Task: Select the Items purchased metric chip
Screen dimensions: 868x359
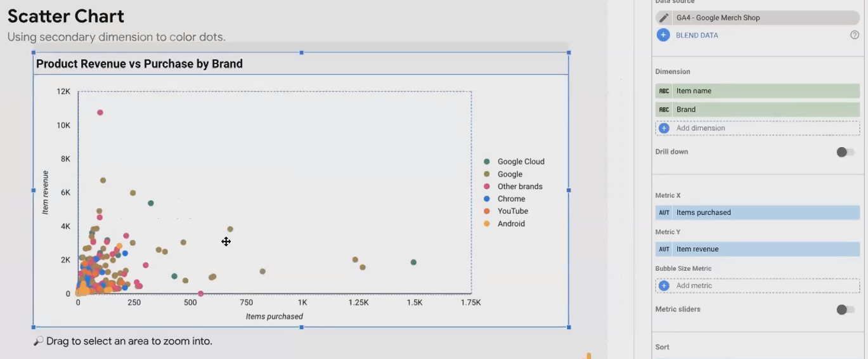Action: (x=758, y=212)
